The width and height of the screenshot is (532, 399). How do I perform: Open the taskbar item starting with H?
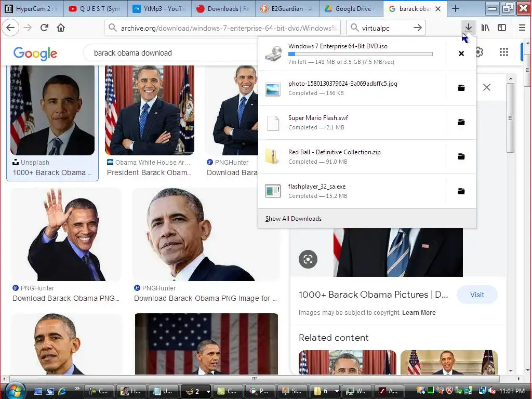pyautogui.click(x=131, y=391)
